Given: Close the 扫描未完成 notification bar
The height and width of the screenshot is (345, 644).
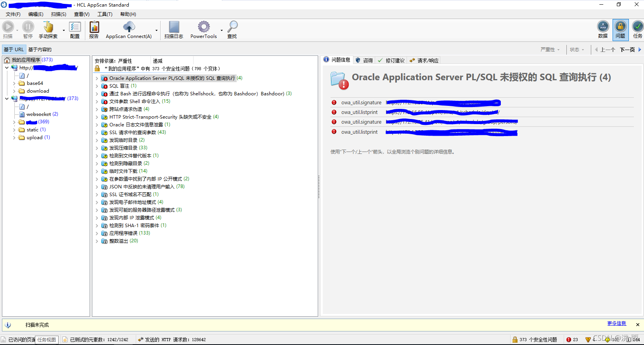Looking at the screenshot, I should pyautogui.click(x=637, y=324).
